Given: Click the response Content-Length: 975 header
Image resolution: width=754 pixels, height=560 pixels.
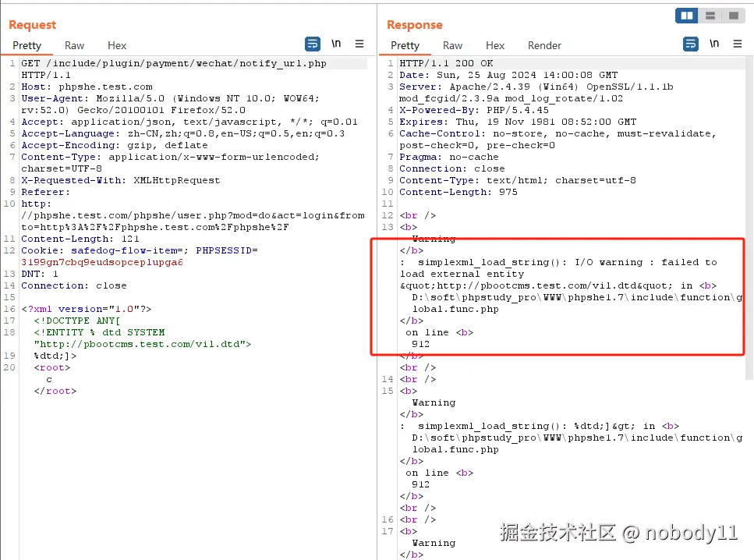Looking at the screenshot, I should pos(458,193).
